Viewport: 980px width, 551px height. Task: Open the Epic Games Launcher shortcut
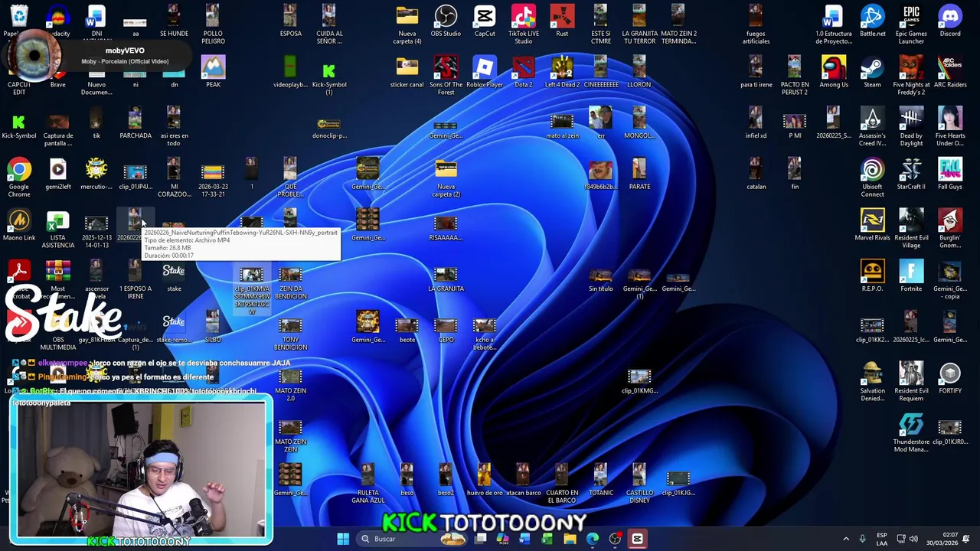point(911,24)
